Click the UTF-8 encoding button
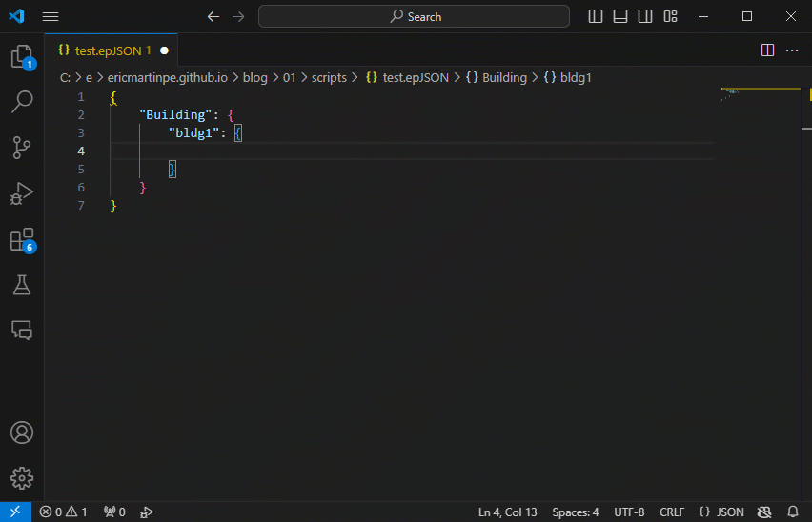 629,512
